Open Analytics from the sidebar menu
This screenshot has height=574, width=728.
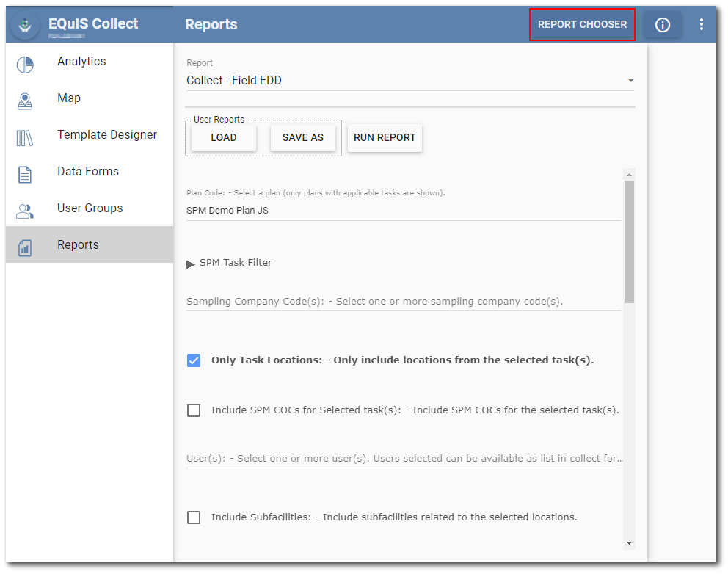81,62
